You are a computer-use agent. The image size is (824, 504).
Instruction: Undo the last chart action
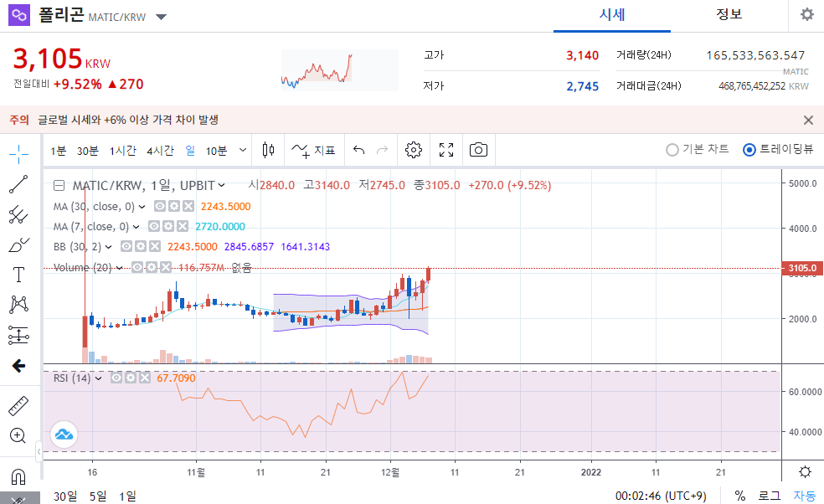359,151
